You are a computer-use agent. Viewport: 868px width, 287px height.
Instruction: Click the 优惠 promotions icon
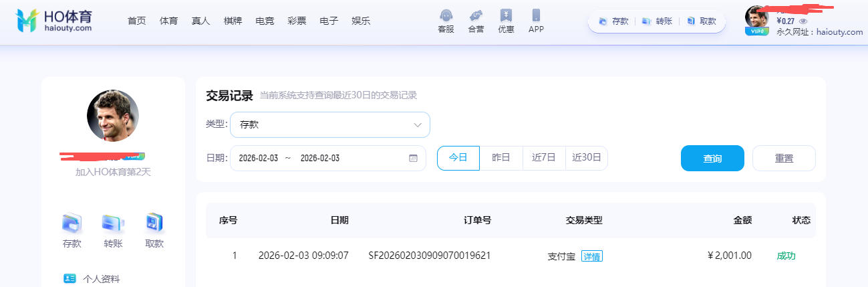(x=506, y=15)
